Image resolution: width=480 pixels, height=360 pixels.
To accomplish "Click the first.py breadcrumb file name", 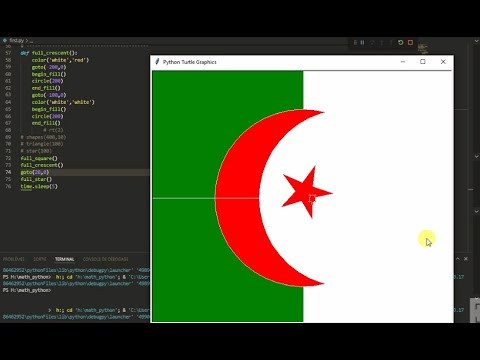I will coord(16,40).
